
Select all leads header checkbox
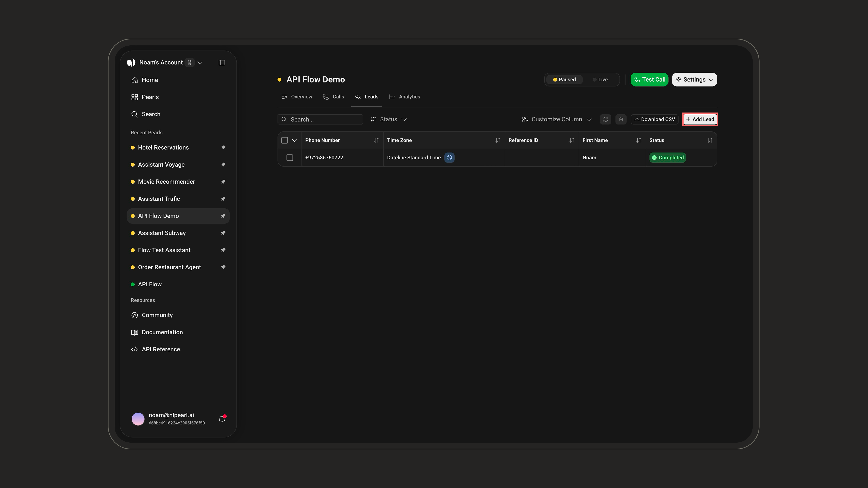[284, 140]
